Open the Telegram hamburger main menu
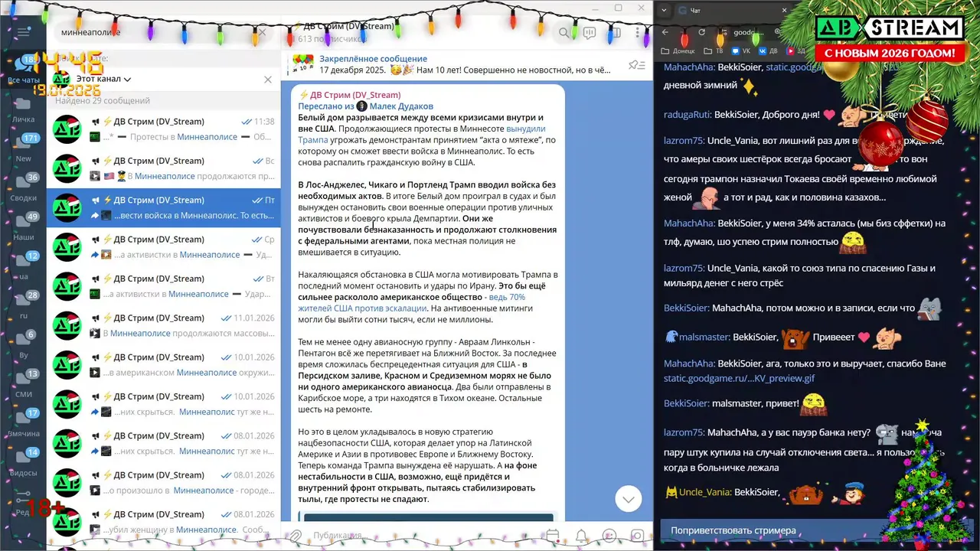 [23, 32]
